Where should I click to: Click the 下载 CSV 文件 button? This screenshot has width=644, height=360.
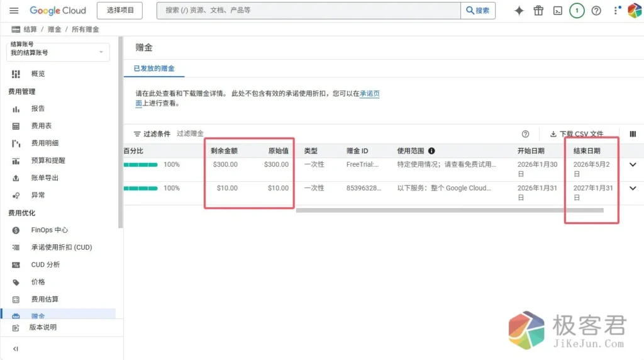[577, 134]
